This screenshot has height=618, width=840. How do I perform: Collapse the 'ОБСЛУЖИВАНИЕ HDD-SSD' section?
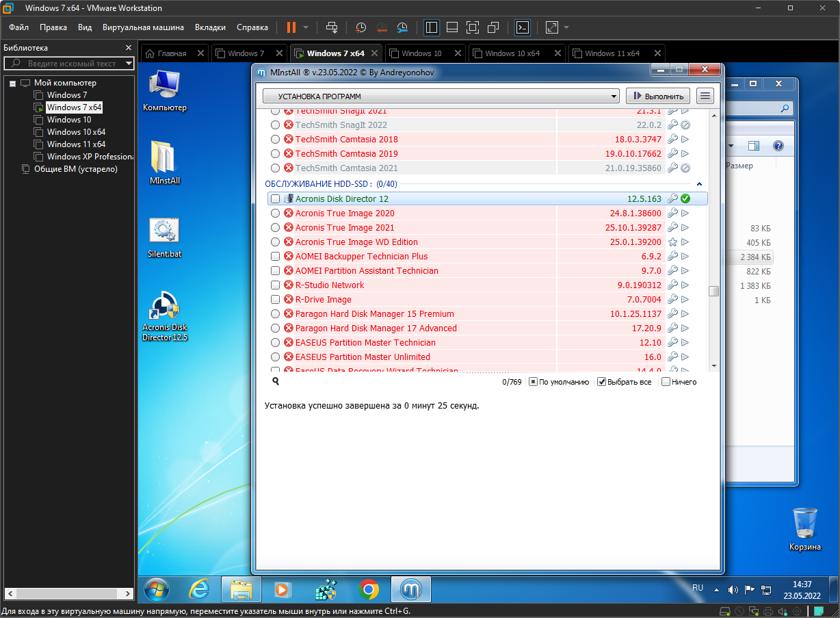(x=699, y=184)
